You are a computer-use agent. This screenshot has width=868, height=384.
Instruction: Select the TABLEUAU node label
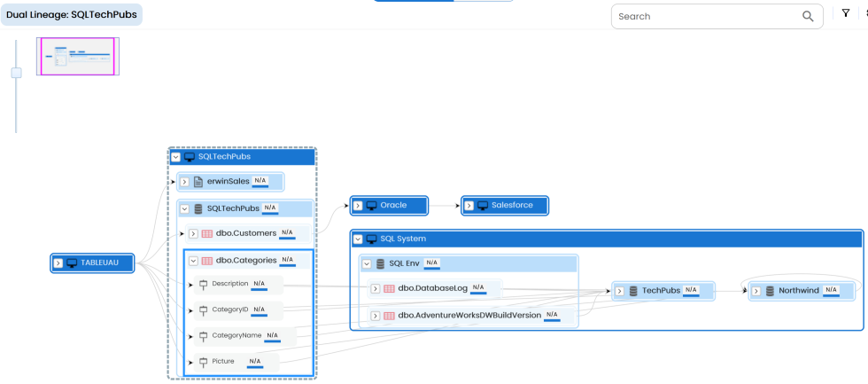(99, 263)
